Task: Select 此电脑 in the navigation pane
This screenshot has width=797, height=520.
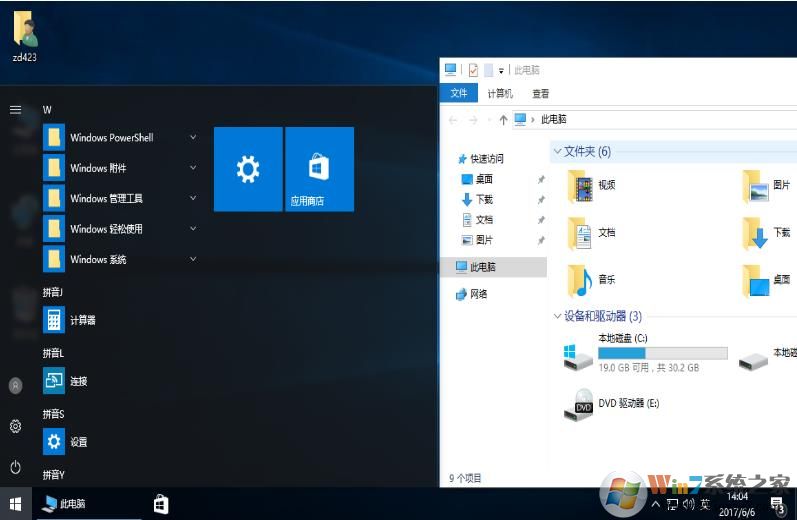Action: point(493,267)
